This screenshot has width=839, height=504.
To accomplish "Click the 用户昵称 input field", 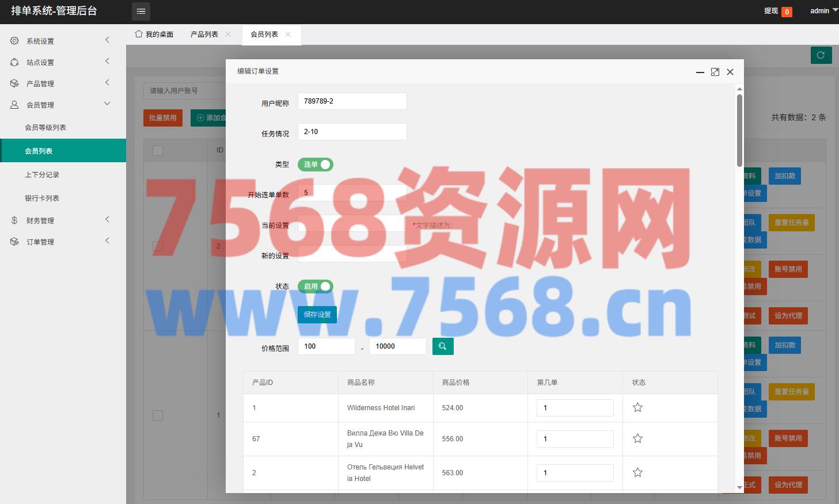I will click(x=352, y=101).
